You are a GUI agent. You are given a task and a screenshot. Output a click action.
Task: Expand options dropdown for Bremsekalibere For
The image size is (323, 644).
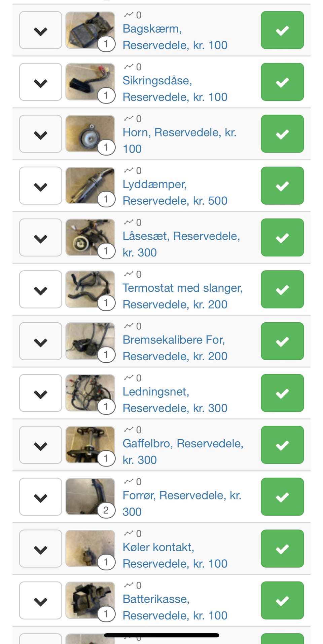click(x=40, y=341)
